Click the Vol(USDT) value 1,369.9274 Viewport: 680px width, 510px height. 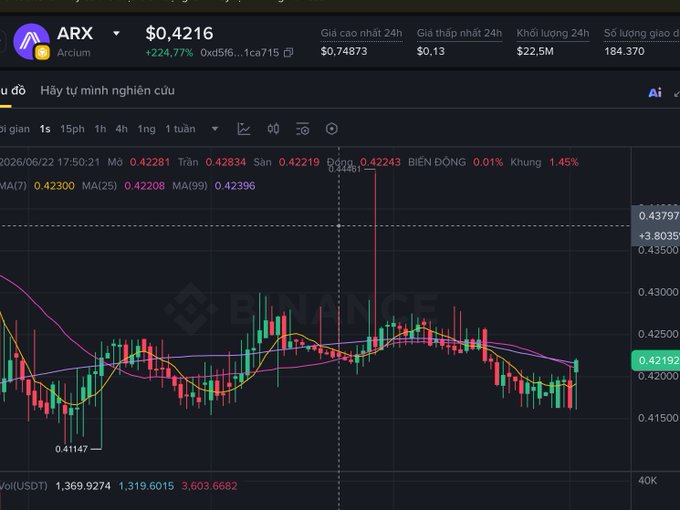coord(83,486)
